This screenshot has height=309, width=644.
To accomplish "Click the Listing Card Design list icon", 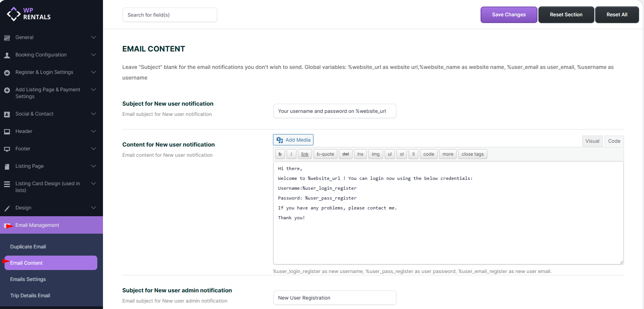I will (7, 184).
